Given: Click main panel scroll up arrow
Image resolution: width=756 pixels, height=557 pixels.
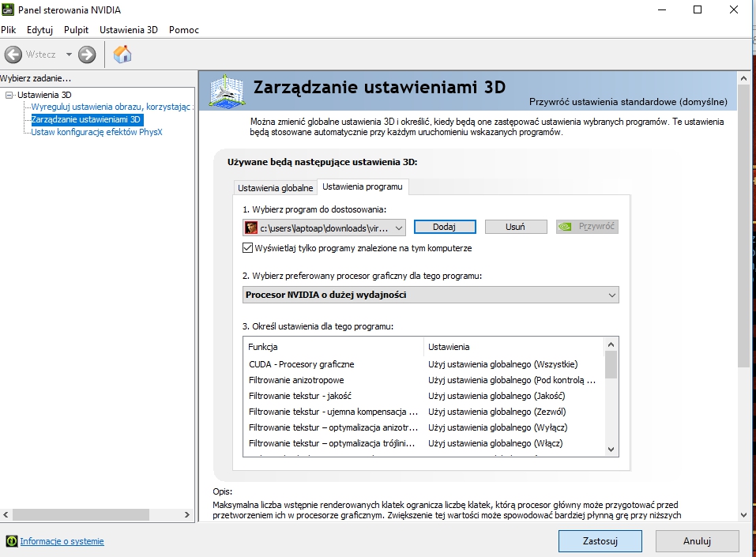Looking at the screenshot, I should coord(743,78).
